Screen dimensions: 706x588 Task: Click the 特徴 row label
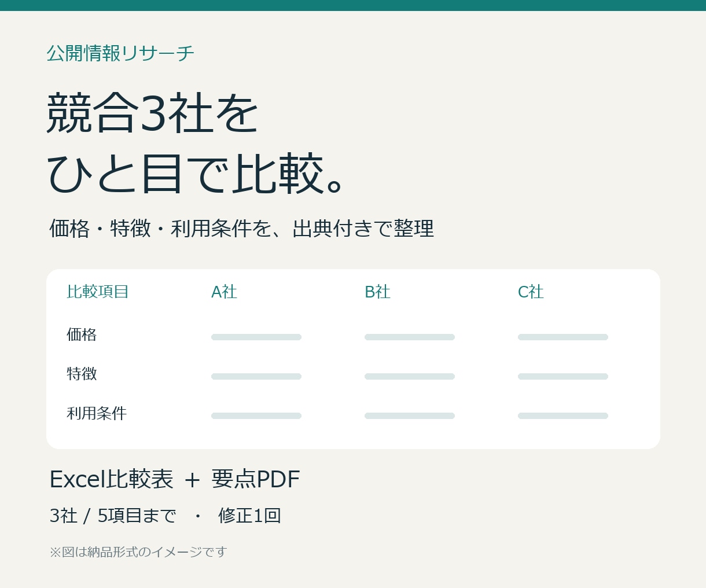coord(82,374)
